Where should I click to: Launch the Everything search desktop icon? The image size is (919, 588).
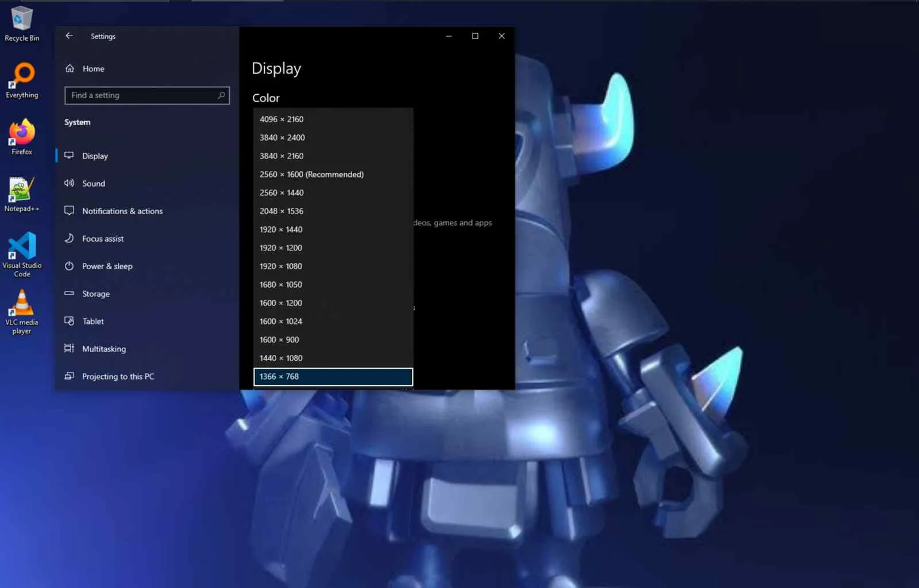tap(22, 81)
